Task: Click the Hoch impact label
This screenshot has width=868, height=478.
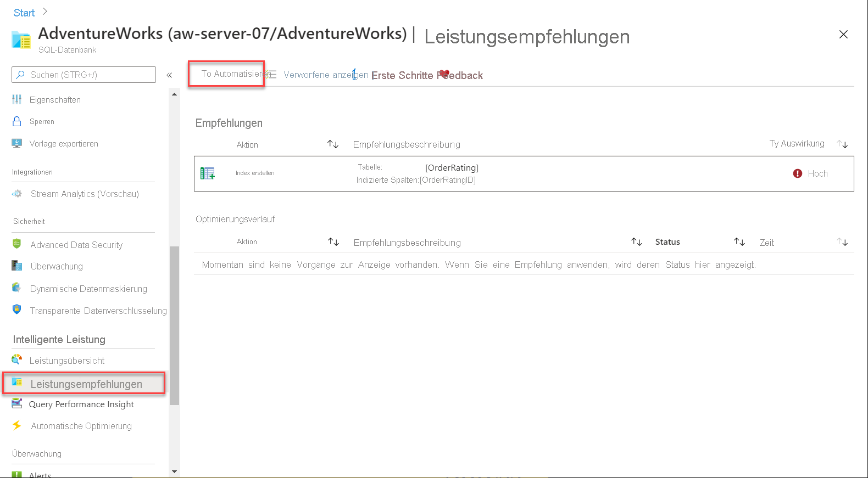Action: pyautogui.click(x=817, y=173)
